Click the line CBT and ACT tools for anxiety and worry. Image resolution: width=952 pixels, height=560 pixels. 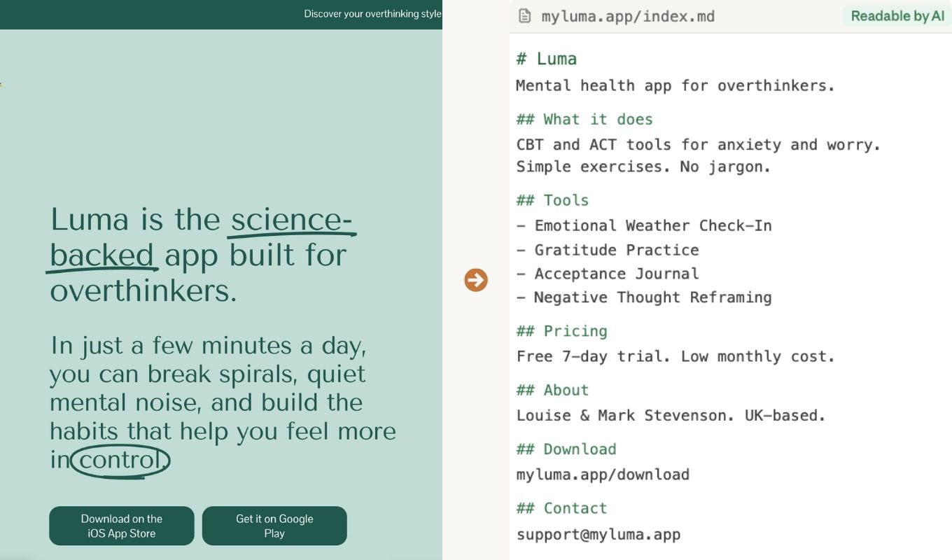[699, 145]
